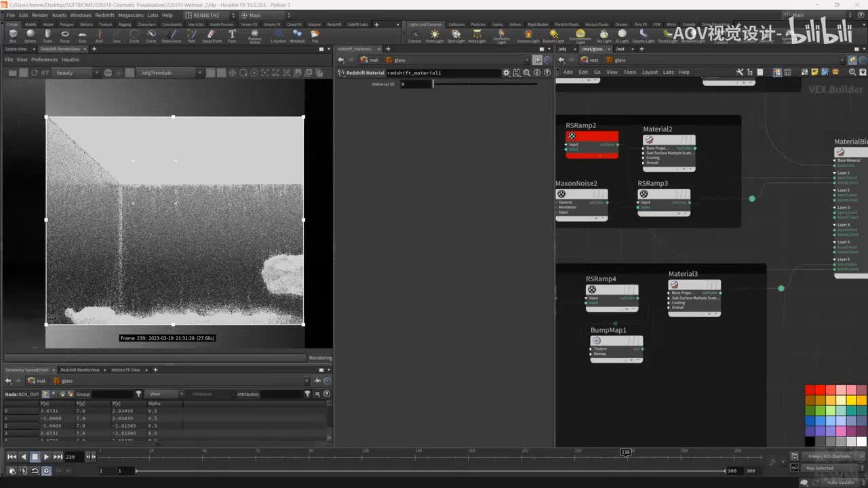Toggle audio scrub button on playbar
Screen dimensions: 868x488
(24, 470)
